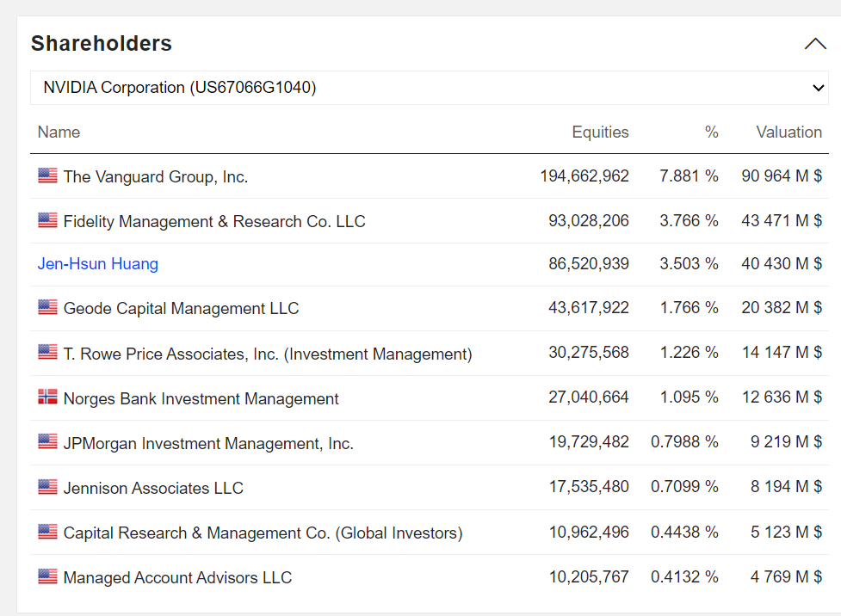Open the NVIDIA Corporation company dropdown
The image size is (841, 616).
(429, 88)
